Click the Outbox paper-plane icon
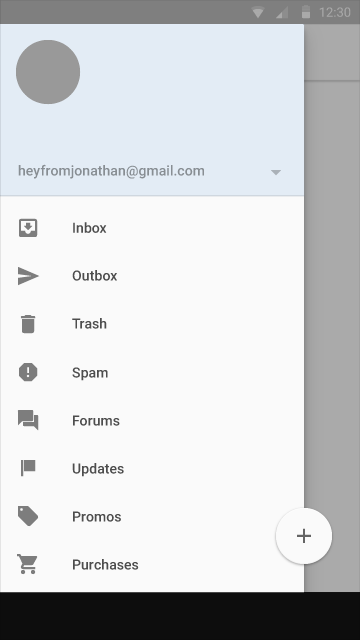 coord(28,276)
